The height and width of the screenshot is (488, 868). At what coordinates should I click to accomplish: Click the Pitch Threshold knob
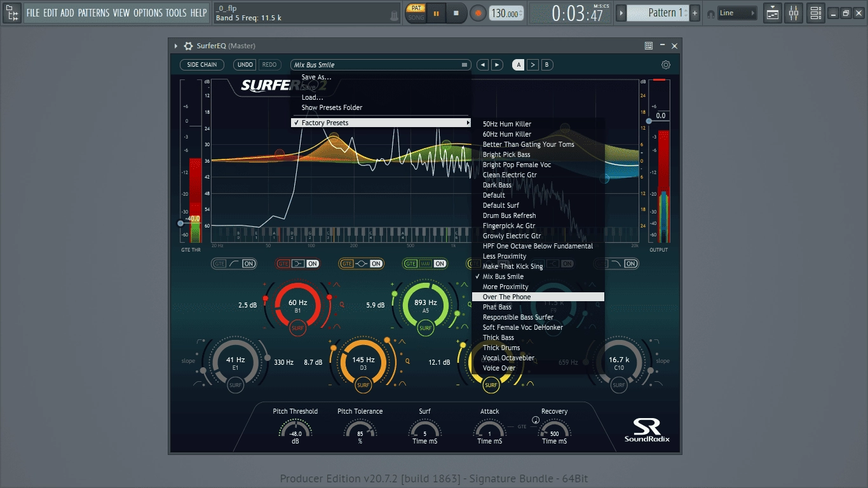click(295, 430)
